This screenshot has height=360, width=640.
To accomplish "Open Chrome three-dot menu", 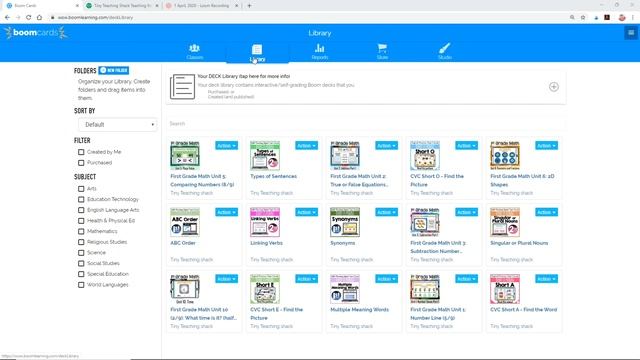I will [633, 18].
